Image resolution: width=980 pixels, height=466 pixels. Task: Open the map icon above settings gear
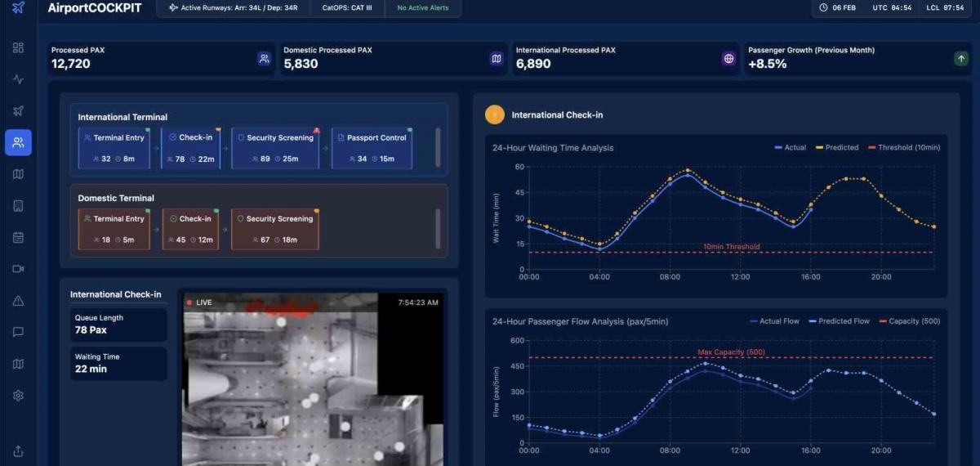pos(18,364)
